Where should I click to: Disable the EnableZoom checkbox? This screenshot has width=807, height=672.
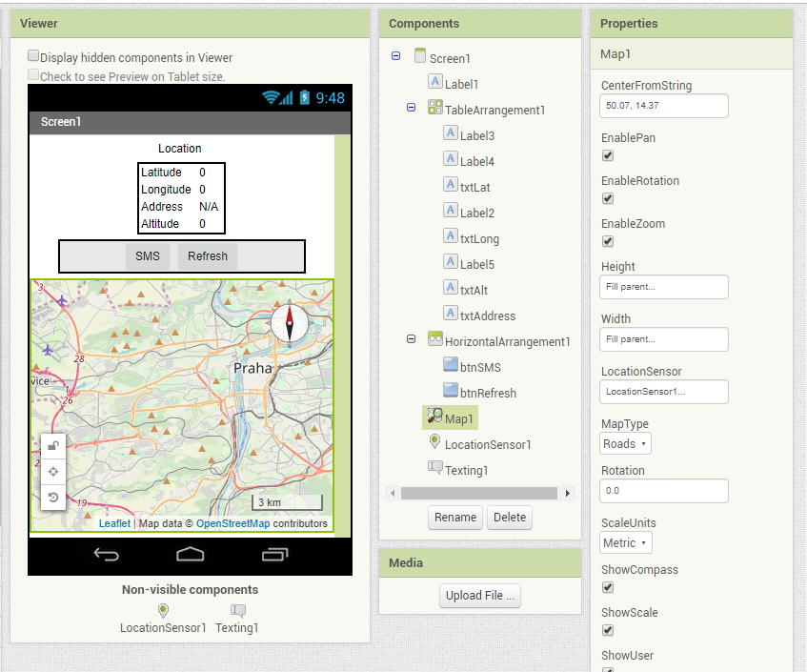click(606, 241)
